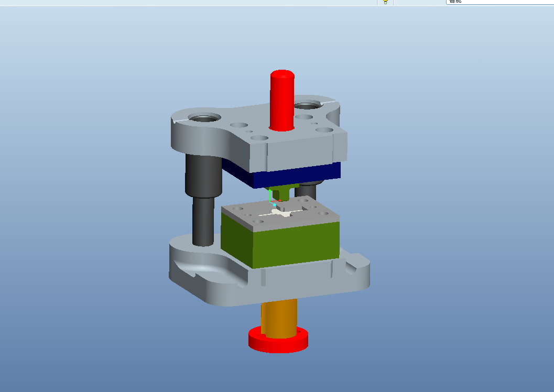Select the red shank on top of the model
This screenshot has height=392, width=554.
(x=282, y=100)
